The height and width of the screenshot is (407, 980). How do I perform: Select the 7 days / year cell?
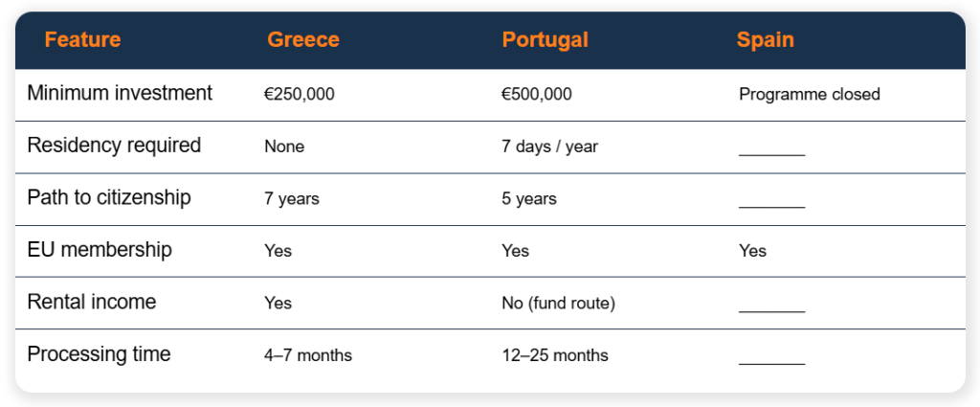coord(549,147)
